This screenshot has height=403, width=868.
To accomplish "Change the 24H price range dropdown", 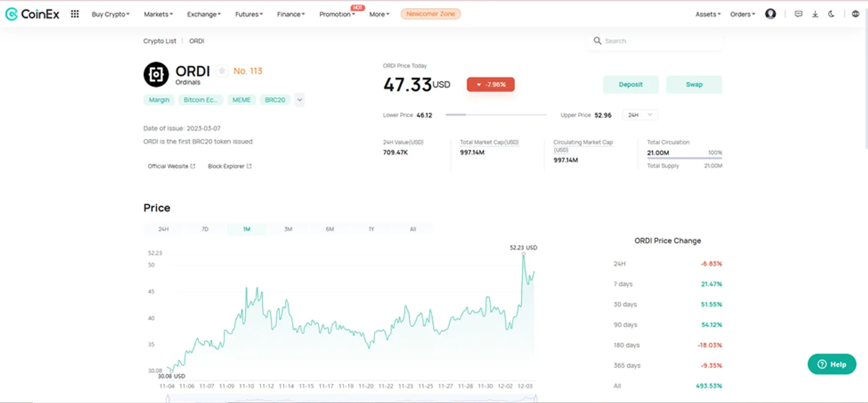I will [x=641, y=115].
